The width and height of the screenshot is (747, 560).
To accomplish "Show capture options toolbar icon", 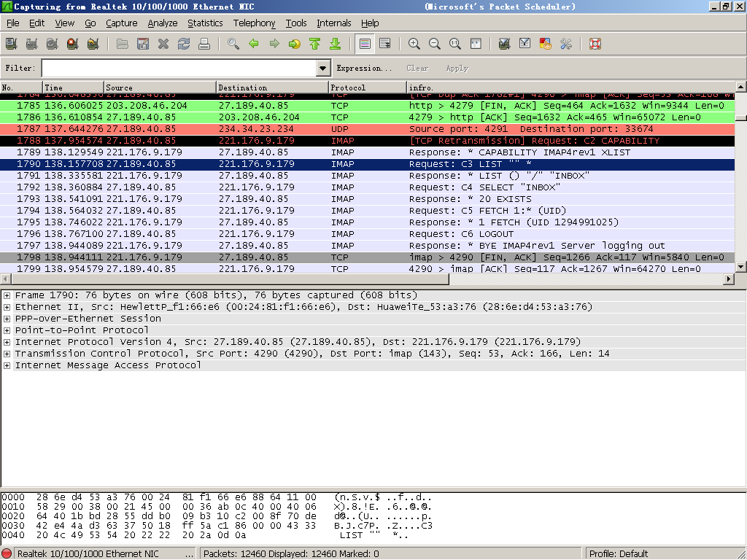I will click(x=32, y=44).
